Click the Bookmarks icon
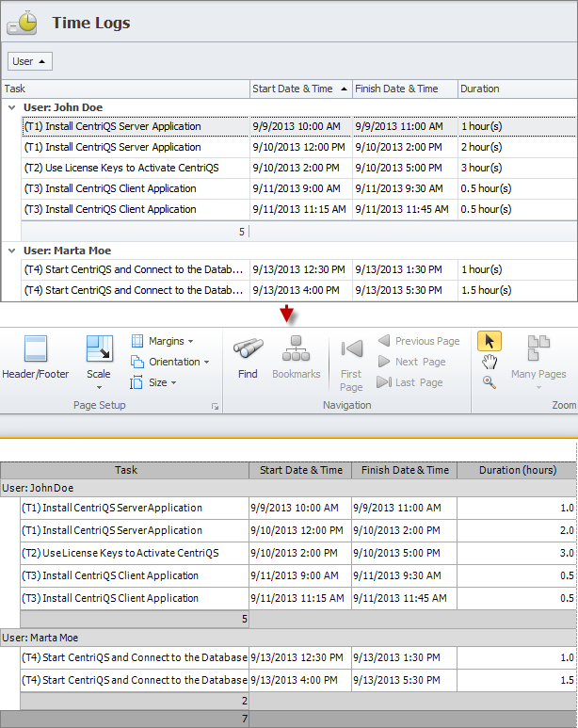Image resolution: width=578 pixels, height=728 pixels. pos(297,348)
